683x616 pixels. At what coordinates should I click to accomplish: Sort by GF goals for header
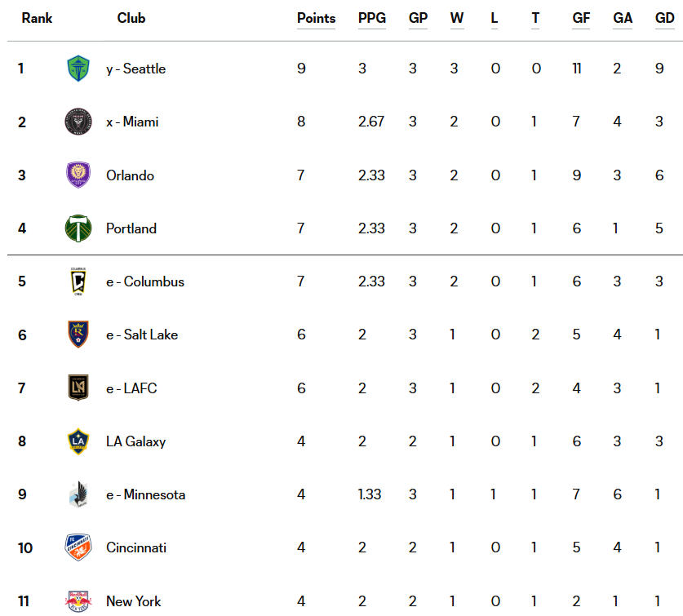(x=581, y=18)
